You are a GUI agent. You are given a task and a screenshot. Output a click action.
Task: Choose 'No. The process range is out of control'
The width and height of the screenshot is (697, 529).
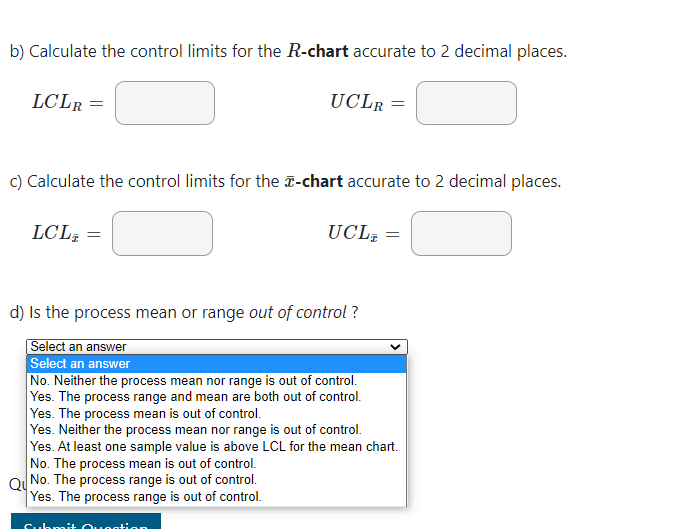(216, 480)
